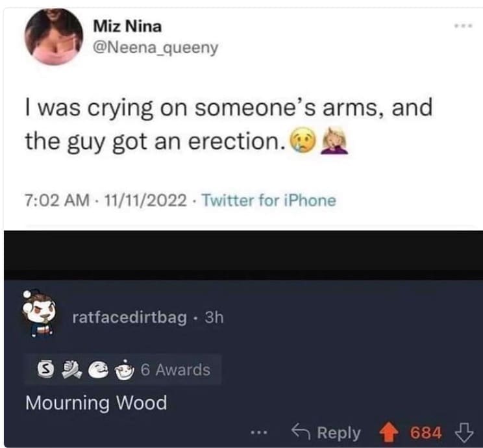This screenshot has height=448, width=483.
Task: Open the tweet's three-dot options menu
Action: [x=463, y=26]
